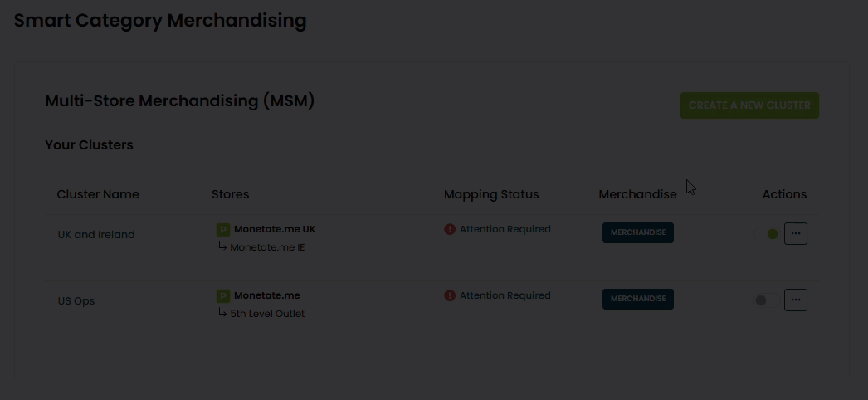
Task: Click child store arrow icon beside 5th Level Outlet
Action: (222, 313)
